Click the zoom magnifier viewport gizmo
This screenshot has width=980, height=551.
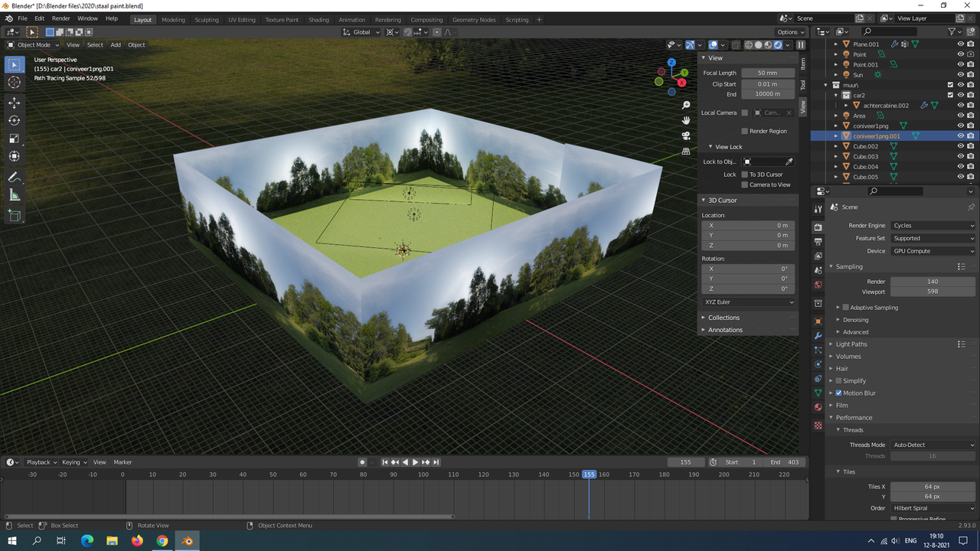(x=685, y=105)
